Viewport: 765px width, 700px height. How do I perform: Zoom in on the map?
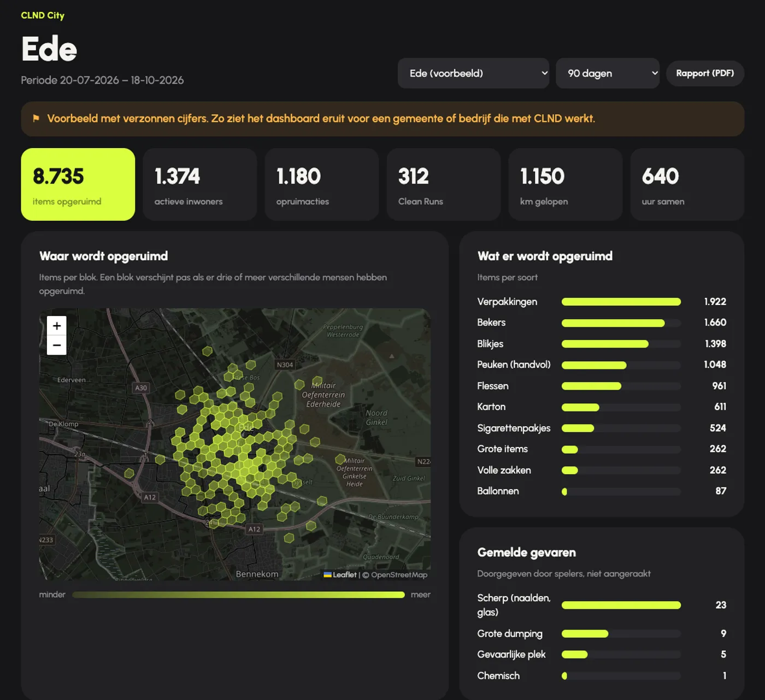[57, 326]
